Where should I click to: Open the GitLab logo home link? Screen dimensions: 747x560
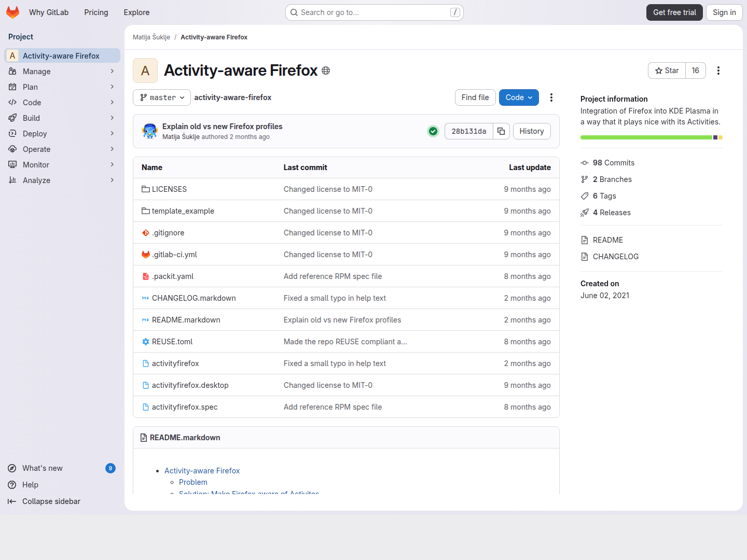[x=13, y=12]
